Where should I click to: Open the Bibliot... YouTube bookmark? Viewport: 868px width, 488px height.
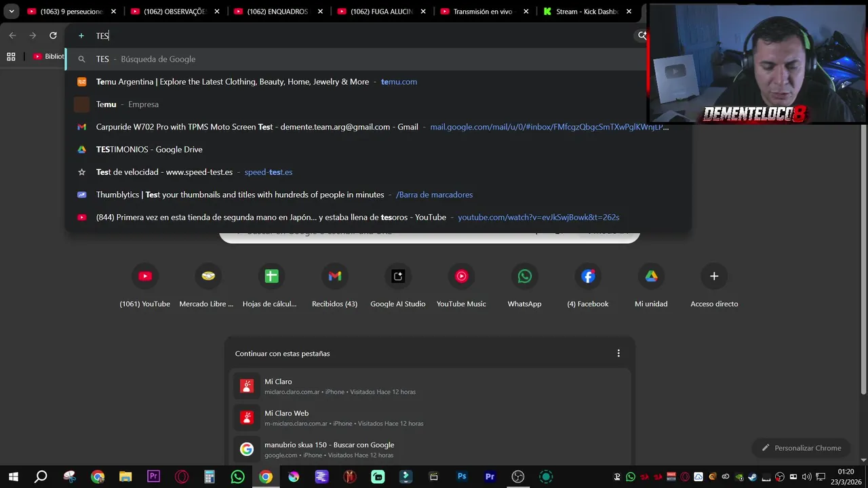50,57
